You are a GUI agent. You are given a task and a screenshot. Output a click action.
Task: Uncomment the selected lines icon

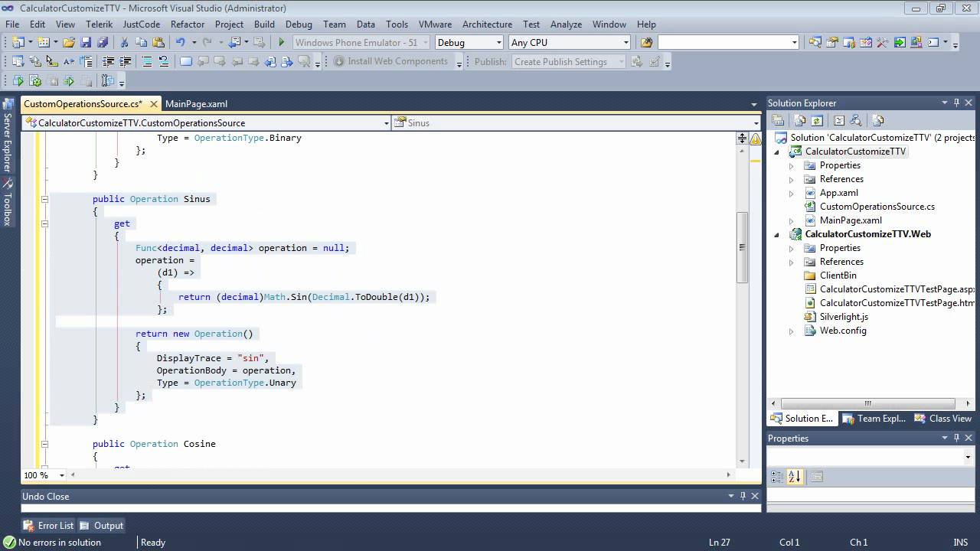163,61
